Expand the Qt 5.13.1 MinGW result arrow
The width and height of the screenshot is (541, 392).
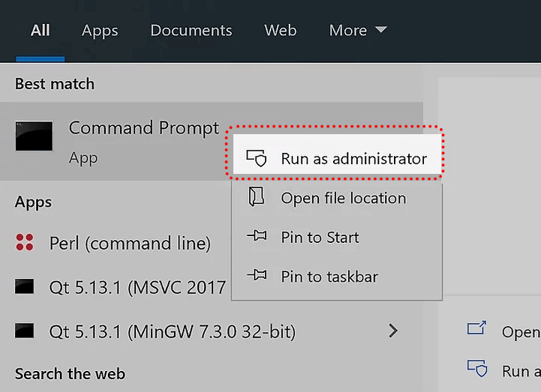392,331
